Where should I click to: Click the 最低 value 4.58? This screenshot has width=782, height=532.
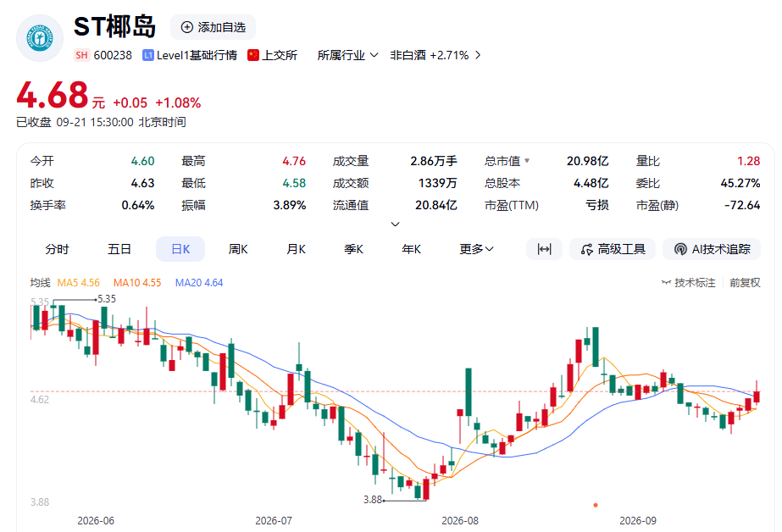pos(294,183)
